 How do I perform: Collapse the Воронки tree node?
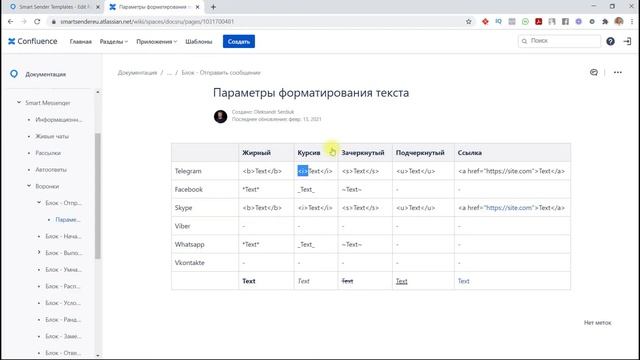(29, 186)
